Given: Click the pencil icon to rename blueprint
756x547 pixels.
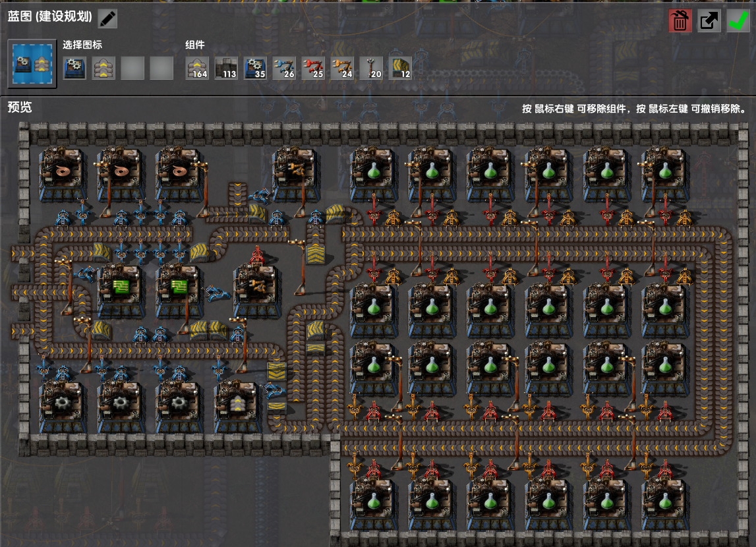Looking at the screenshot, I should tap(107, 19).
